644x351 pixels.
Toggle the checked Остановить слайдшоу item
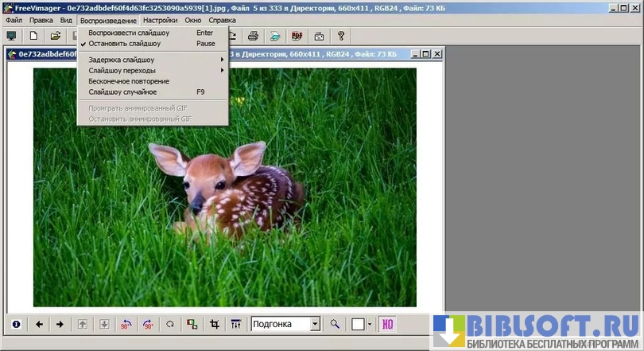[125, 44]
